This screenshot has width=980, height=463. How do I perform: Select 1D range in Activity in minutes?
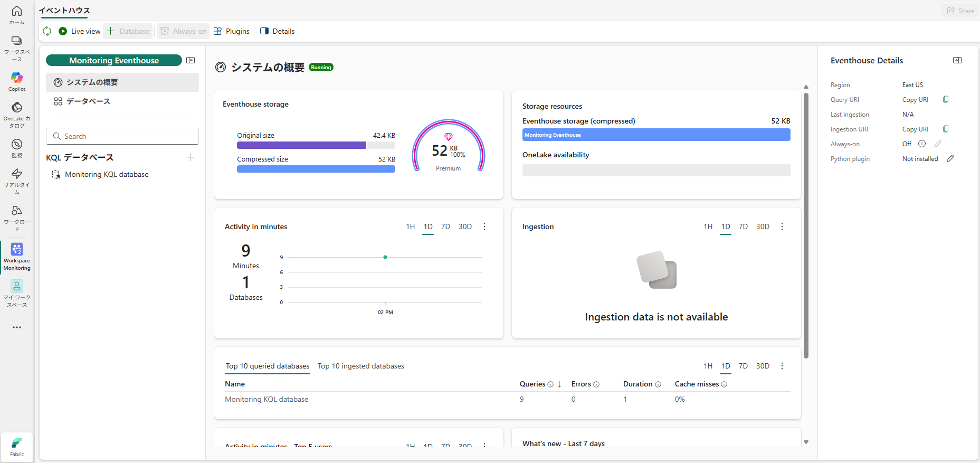coord(428,226)
